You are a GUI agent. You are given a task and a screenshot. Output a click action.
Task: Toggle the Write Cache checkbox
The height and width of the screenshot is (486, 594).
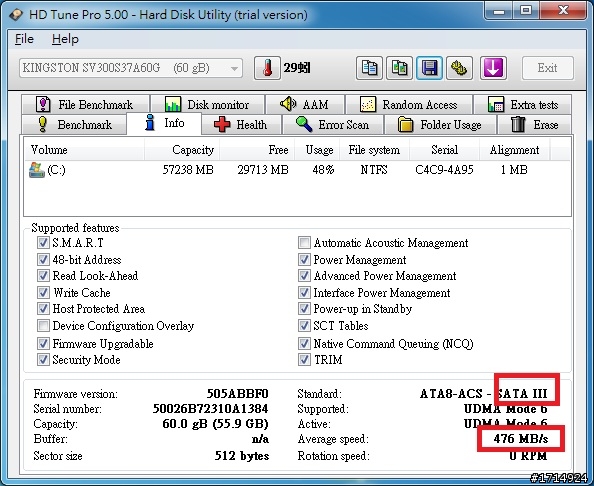(43, 292)
